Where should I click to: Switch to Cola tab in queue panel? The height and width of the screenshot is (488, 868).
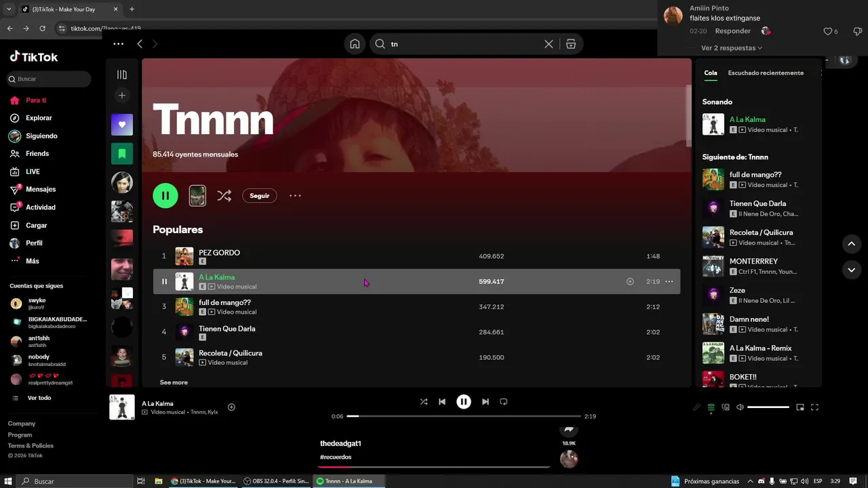coord(711,73)
